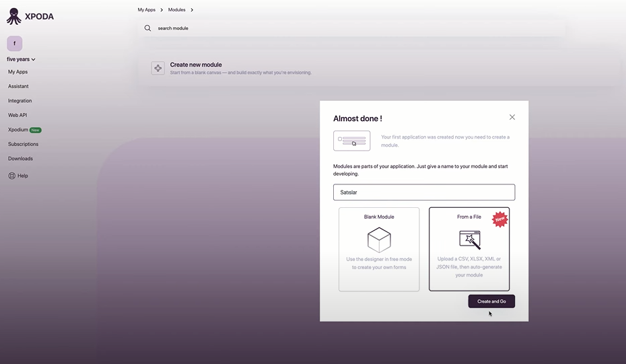Select the From a File option card
Screen dimensions: 626x364
(x=469, y=249)
